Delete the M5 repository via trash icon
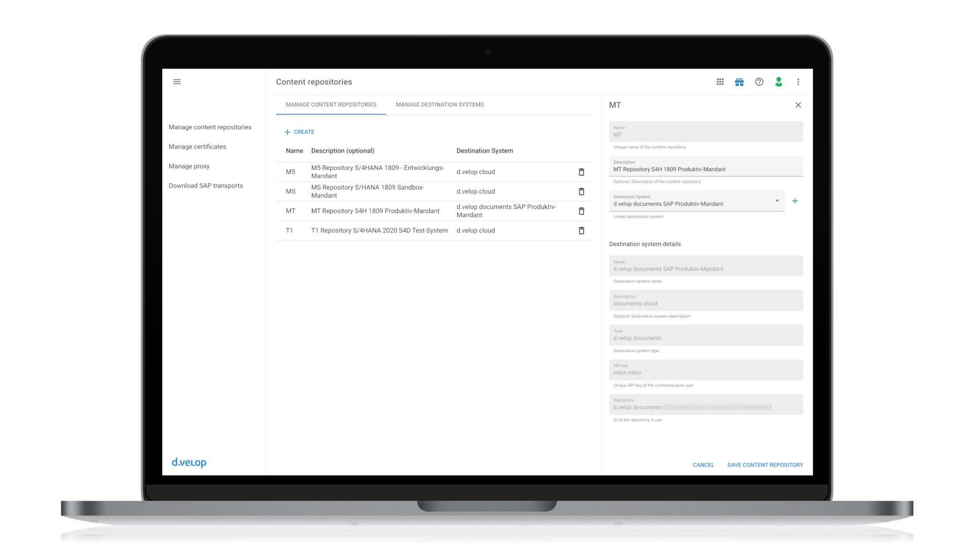 581,172
